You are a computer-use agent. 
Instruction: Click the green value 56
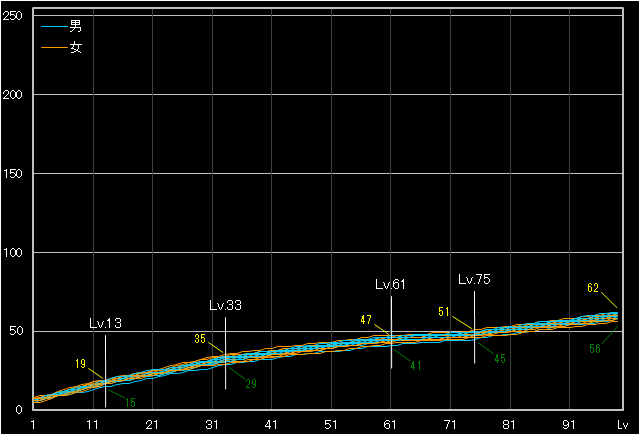click(595, 348)
